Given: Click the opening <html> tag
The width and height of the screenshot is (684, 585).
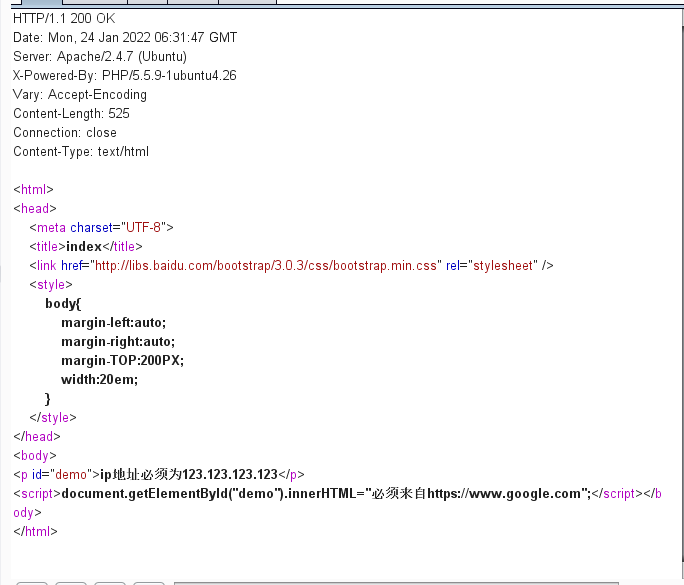Looking at the screenshot, I should [33, 189].
